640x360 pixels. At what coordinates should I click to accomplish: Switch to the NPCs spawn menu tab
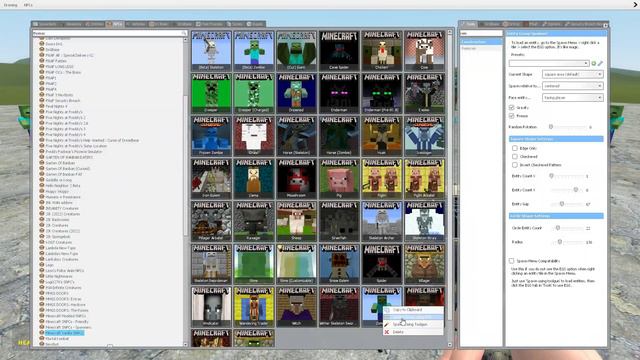click(114, 24)
